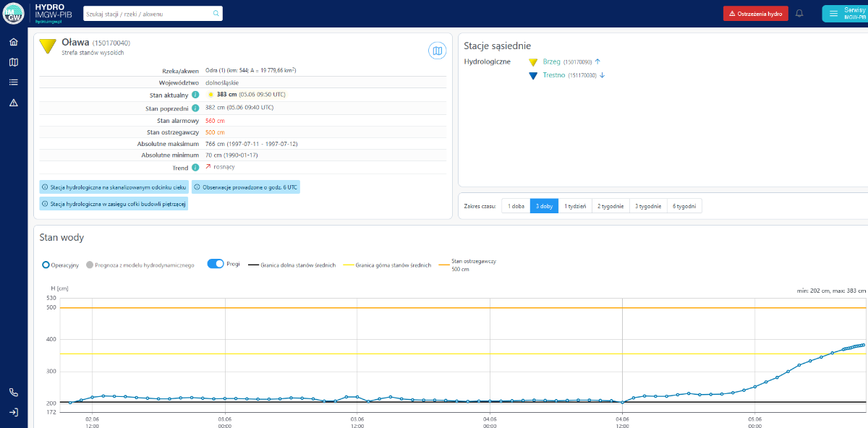Select the 1 tydzień time range
Screen dimensions: 868x428
coord(575,206)
